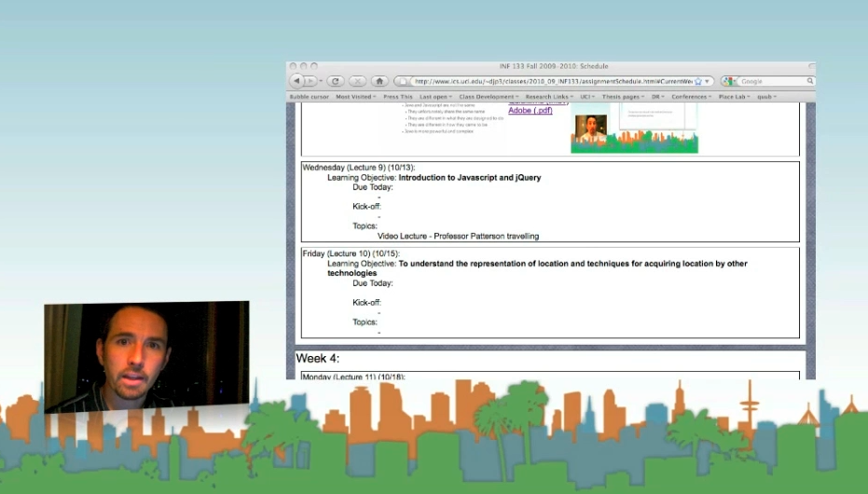The width and height of the screenshot is (868, 494).
Task: Open the Place Lab bookmarks menu
Action: point(734,97)
